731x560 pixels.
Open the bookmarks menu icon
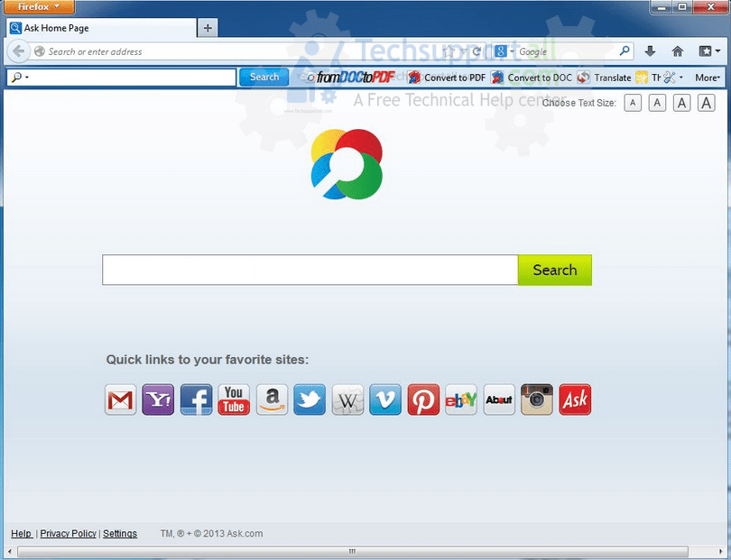coord(709,51)
